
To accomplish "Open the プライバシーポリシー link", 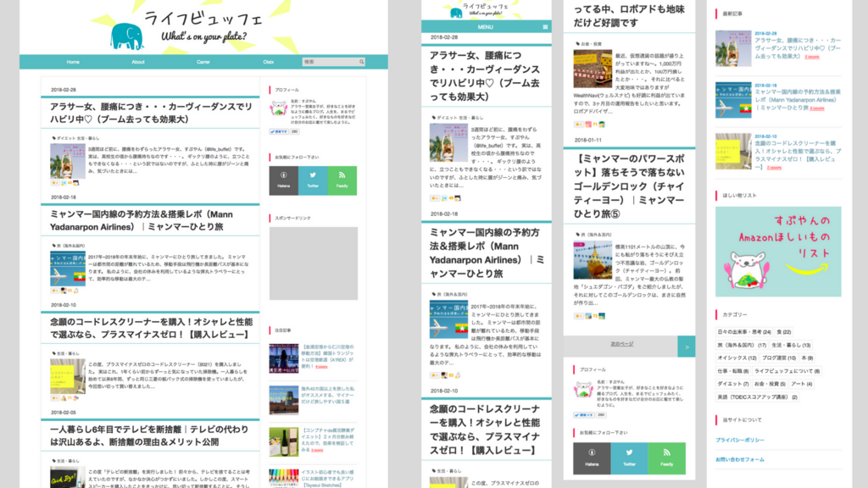I will [739, 440].
